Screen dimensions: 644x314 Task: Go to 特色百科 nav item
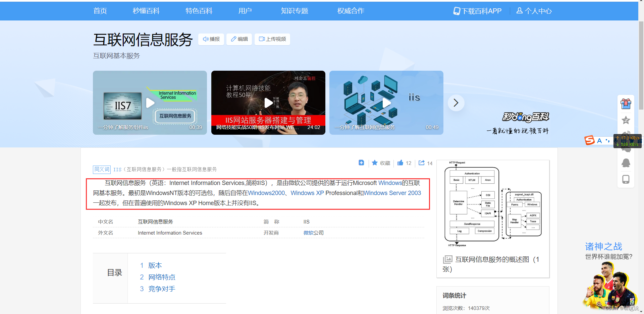pyautogui.click(x=199, y=11)
